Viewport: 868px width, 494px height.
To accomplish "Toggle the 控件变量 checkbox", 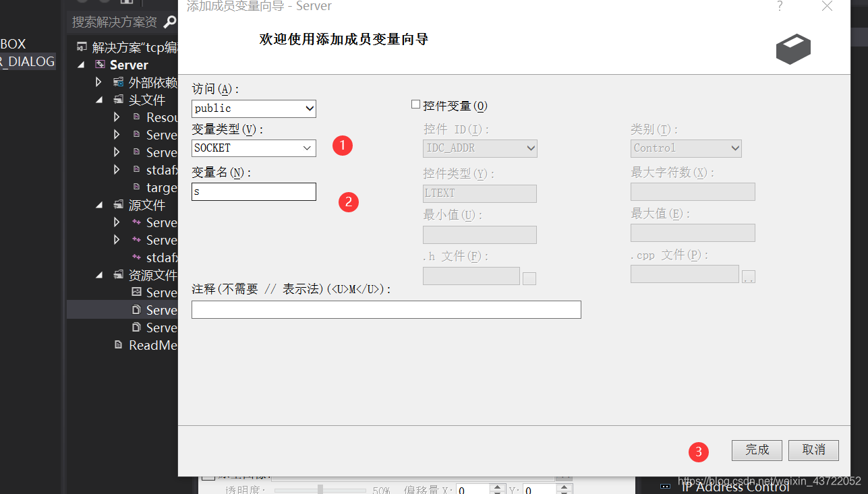I will [415, 105].
